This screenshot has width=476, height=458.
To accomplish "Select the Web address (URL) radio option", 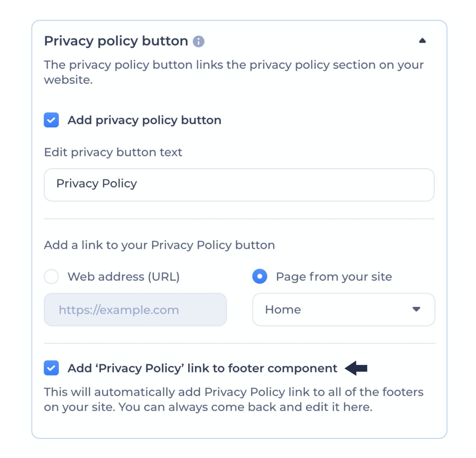I will (x=51, y=276).
